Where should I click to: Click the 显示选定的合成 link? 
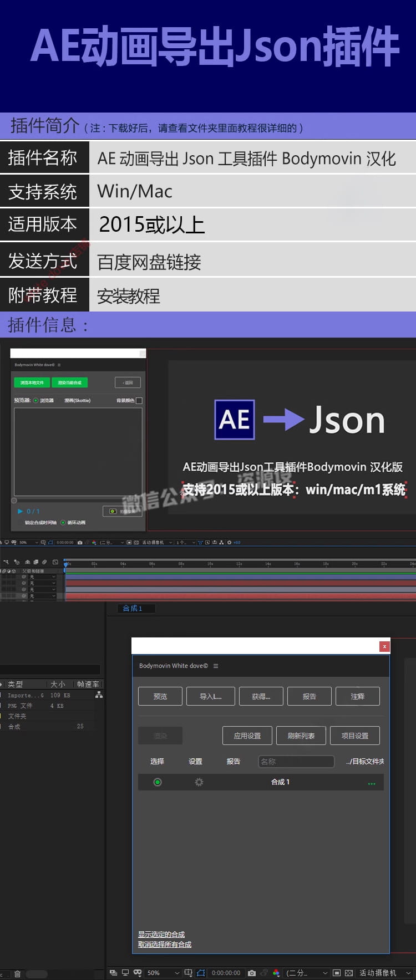[x=161, y=934]
